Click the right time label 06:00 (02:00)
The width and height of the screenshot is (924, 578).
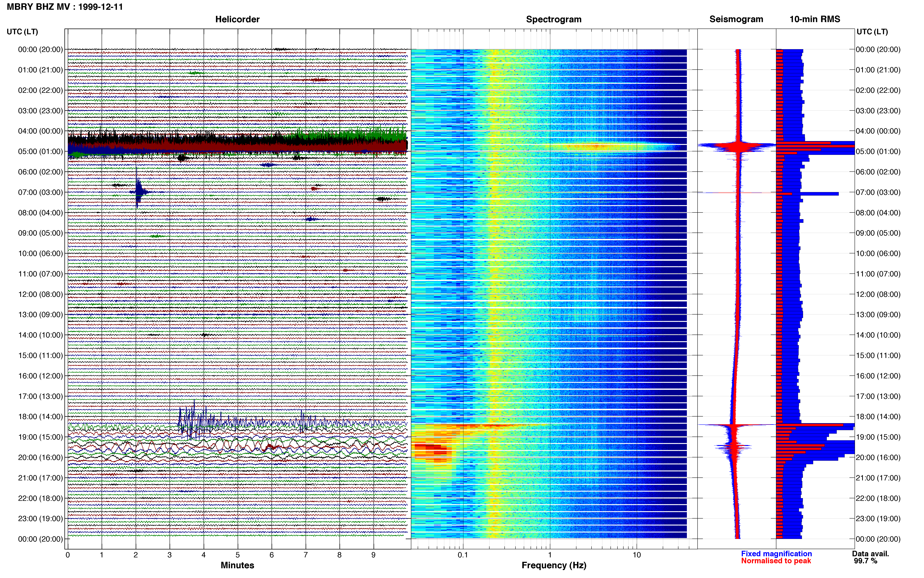[x=878, y=172]
